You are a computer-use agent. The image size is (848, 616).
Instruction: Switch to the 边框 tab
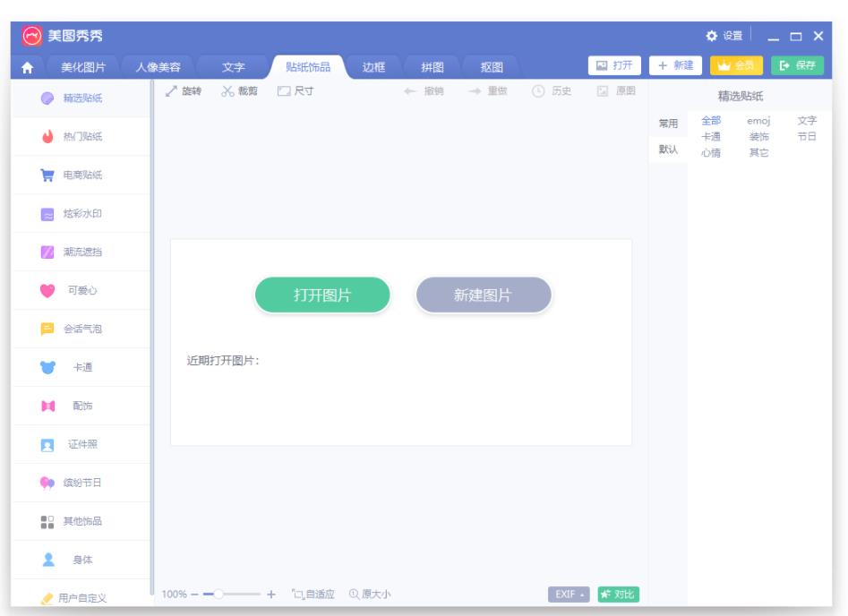point(374,66)
